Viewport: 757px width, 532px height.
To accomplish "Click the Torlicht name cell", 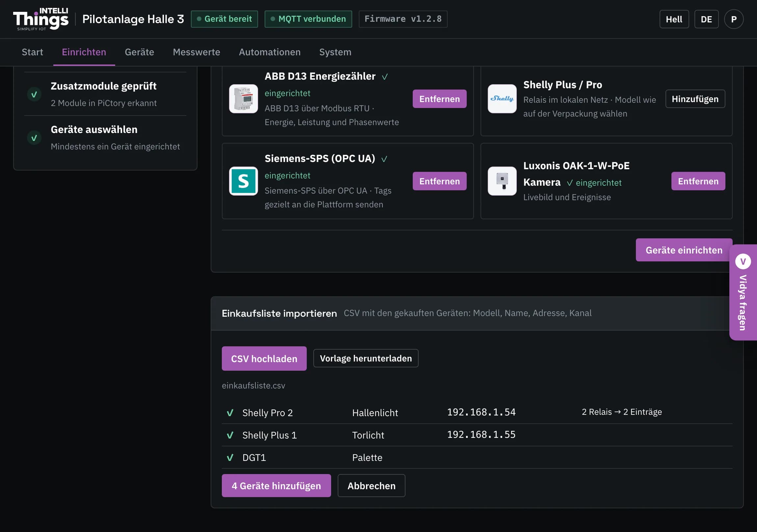I will (368, 435).
